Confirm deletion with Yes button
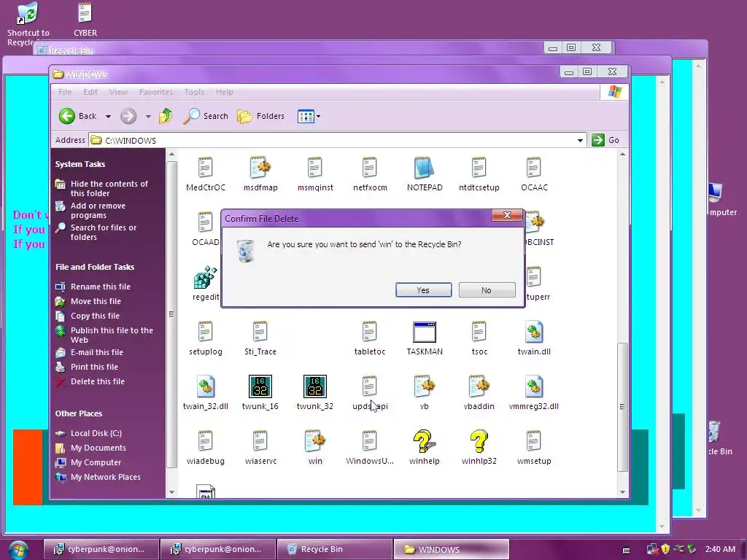The image size is (747, 560). pyautogui.click(x=424, y=290)
